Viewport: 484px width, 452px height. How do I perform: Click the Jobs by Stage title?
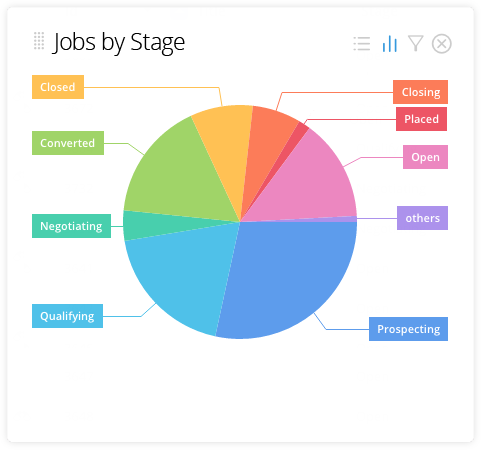pos(119,42)
